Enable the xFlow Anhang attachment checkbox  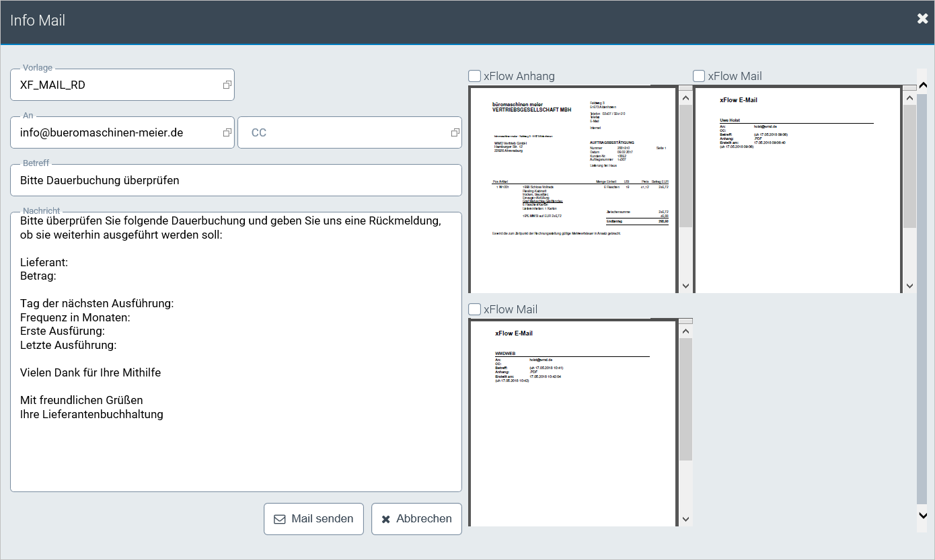[475, 76]
